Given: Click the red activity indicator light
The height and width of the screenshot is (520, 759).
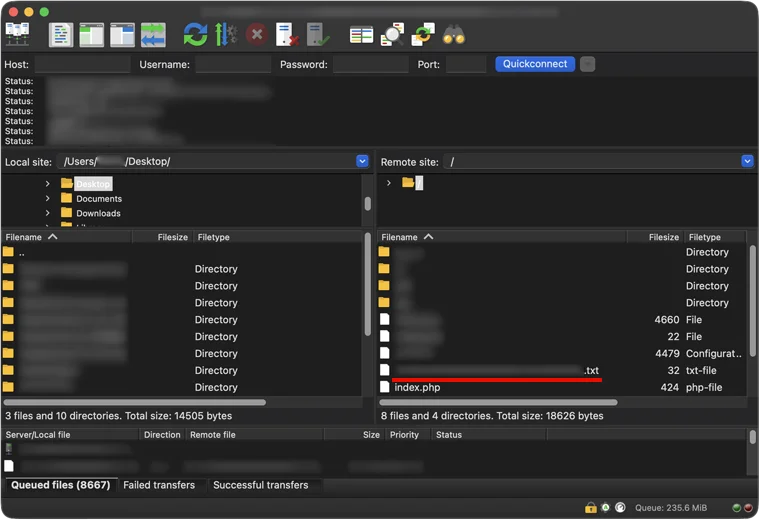Looking at the screenshot, I should 748,508.
